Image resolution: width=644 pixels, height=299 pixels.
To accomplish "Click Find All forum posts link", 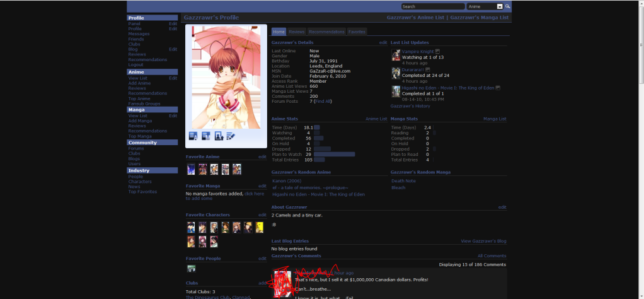I will [x=323, y=101].
